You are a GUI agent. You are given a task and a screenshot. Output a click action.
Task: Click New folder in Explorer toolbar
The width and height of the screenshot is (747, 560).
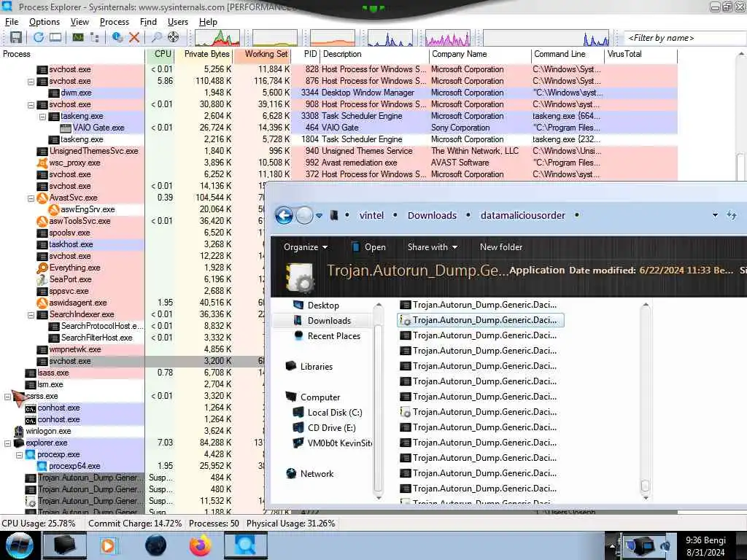click(501, 247)
